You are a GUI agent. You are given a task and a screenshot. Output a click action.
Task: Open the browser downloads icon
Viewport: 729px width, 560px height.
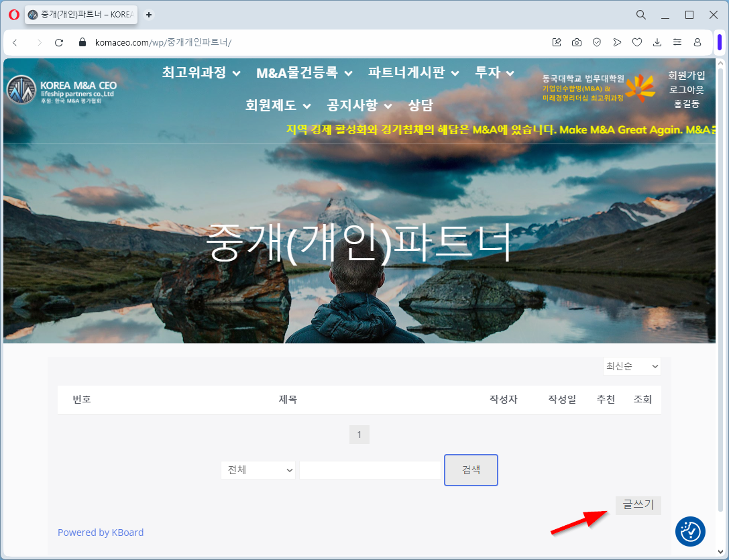[x=657, y=42]
